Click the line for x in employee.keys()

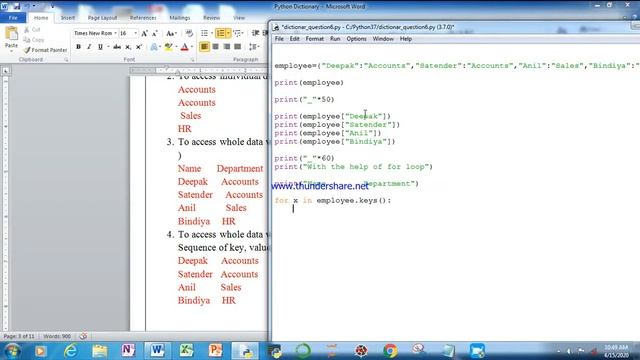coord(333,200)
